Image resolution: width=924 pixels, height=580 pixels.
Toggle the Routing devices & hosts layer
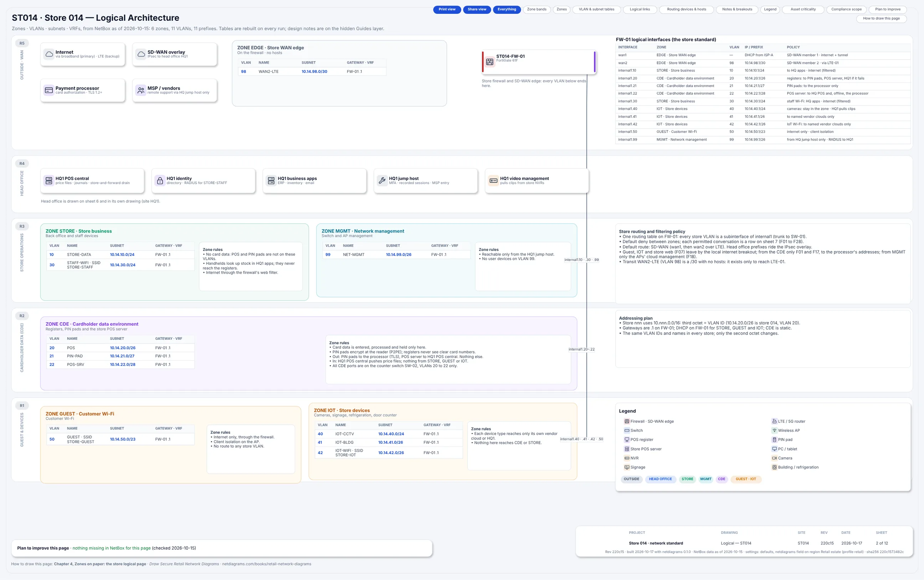pyautogui.click(x=686, y=10)
